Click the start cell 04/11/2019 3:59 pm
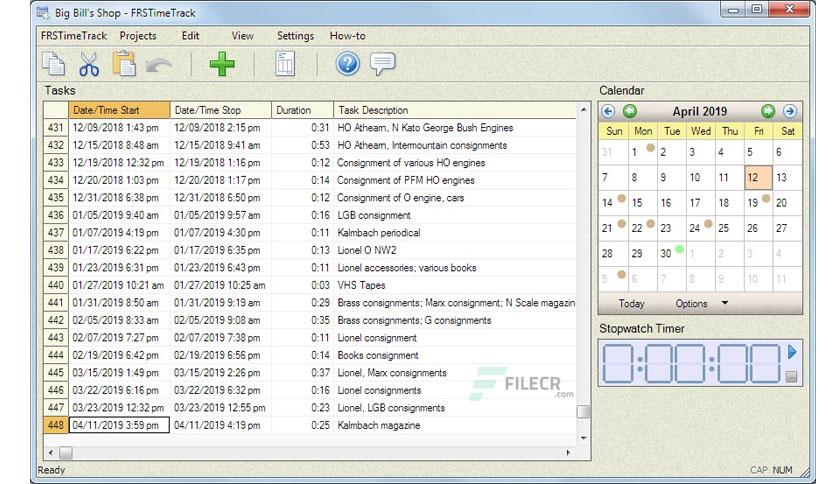This screenshot has height=484, width=836. [x=119, y=425]
